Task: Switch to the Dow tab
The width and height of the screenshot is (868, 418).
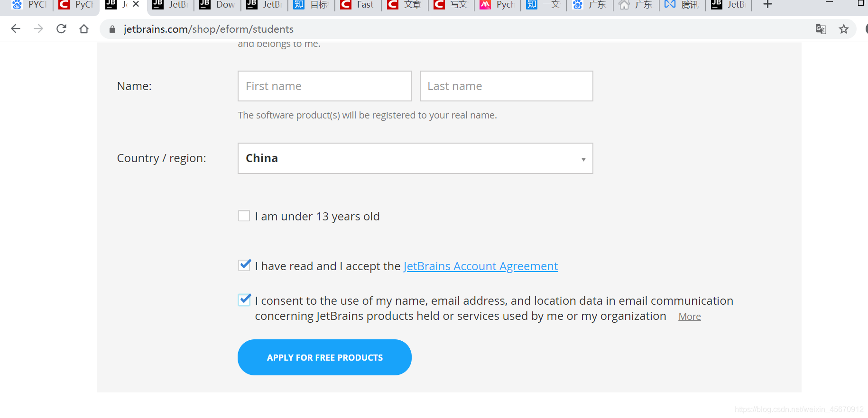Action: click(218, 5)
